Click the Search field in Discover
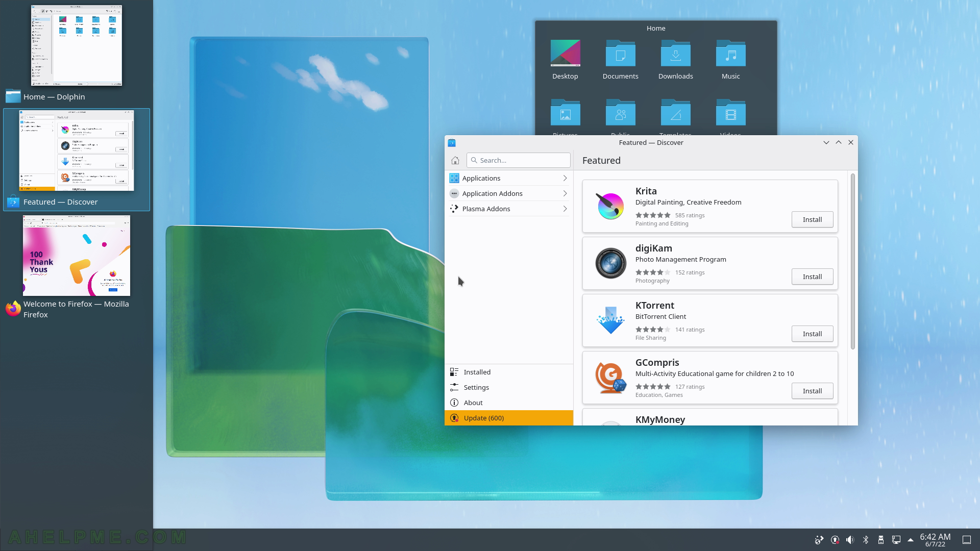 click(x=518, y=160)
